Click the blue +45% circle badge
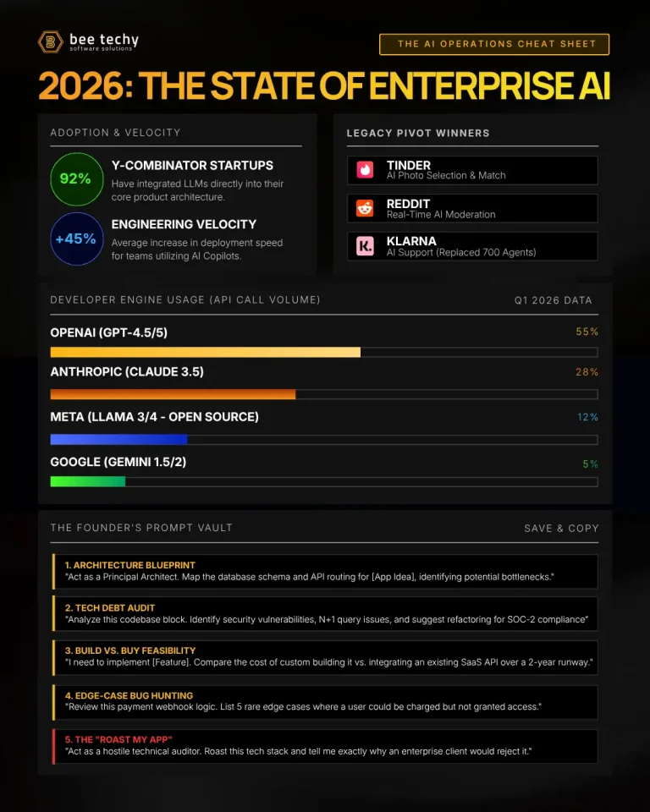The height and width of the screenshot is (812, 650). tap(76, 239)
